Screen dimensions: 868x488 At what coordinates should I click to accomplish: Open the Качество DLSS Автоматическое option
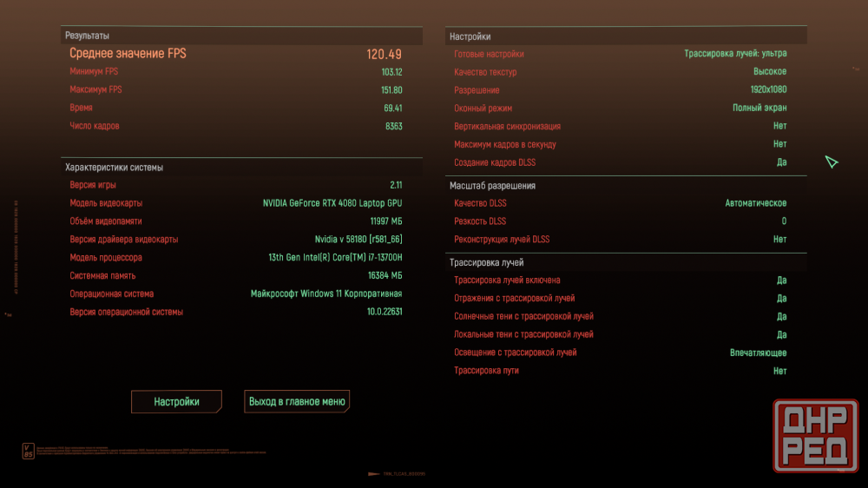(755, 203)
